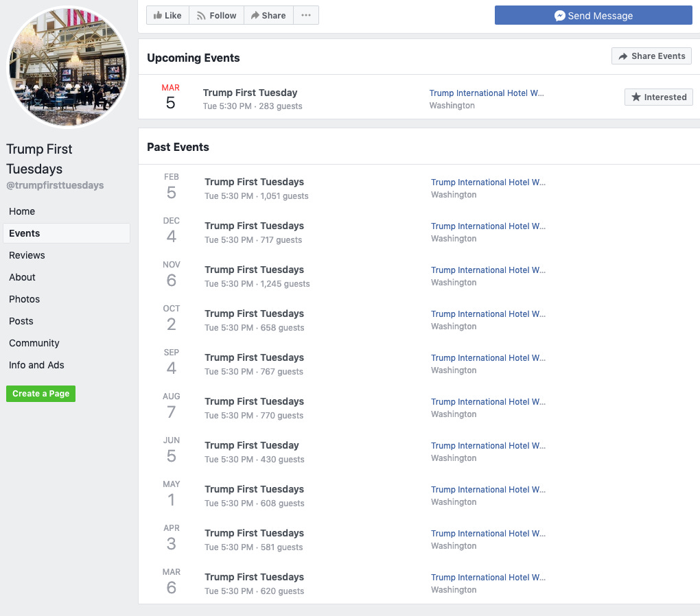Click the FEB 5 date badge
The image size is (700, 616).
(x=172, y=187)
